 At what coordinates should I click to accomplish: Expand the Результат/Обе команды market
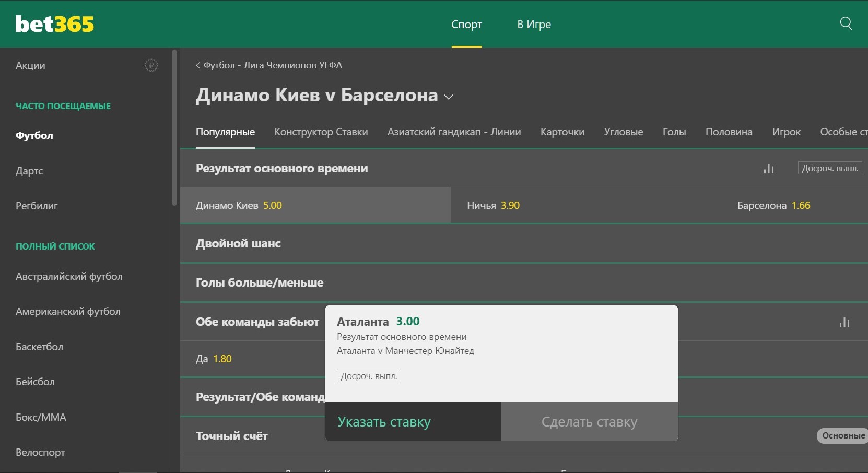pyautogui.click(x=261, y=397)
